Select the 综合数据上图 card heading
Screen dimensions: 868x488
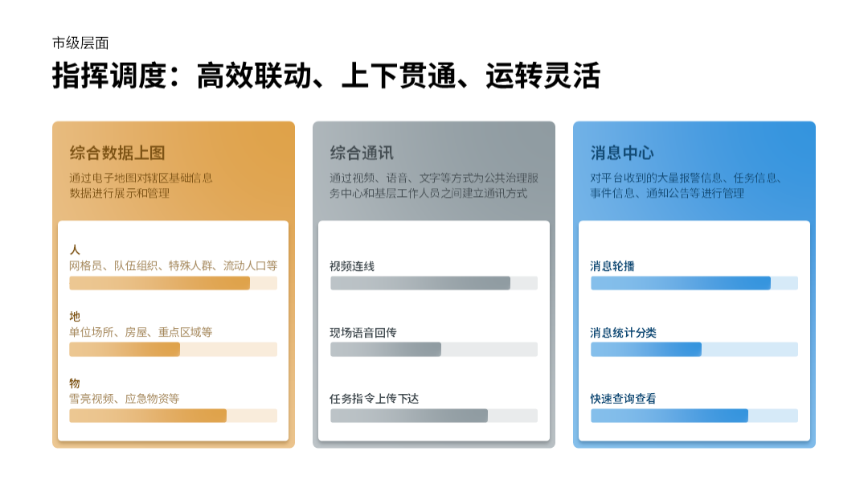(117, 153)
